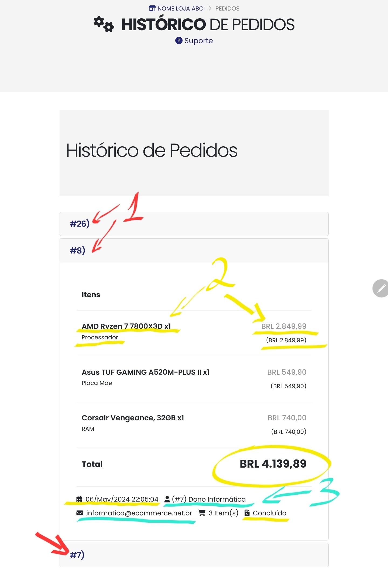Open the Suporte link
Image resolution: width=388 pixels, height=588 pixels.
[x=198, y=40]
